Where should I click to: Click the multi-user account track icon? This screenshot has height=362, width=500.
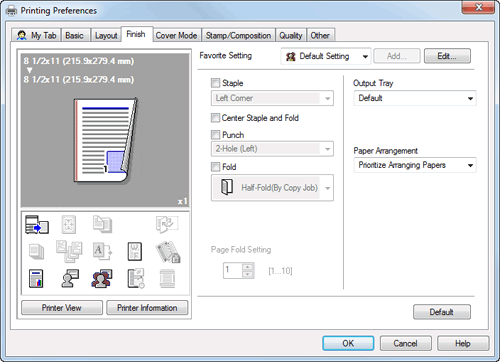click(x=102, y=279)
